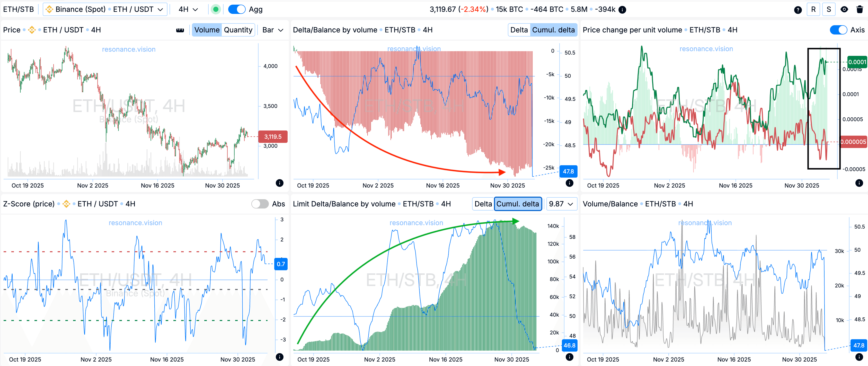This screenshot has width=868, height=366.
Task: Enable the Abs toggle in Z-Score panel
Action: [x=260, y=204]
